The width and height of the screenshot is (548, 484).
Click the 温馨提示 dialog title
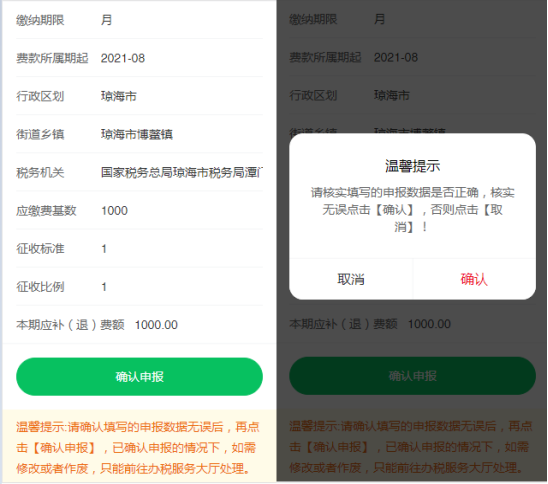point(412,166)
